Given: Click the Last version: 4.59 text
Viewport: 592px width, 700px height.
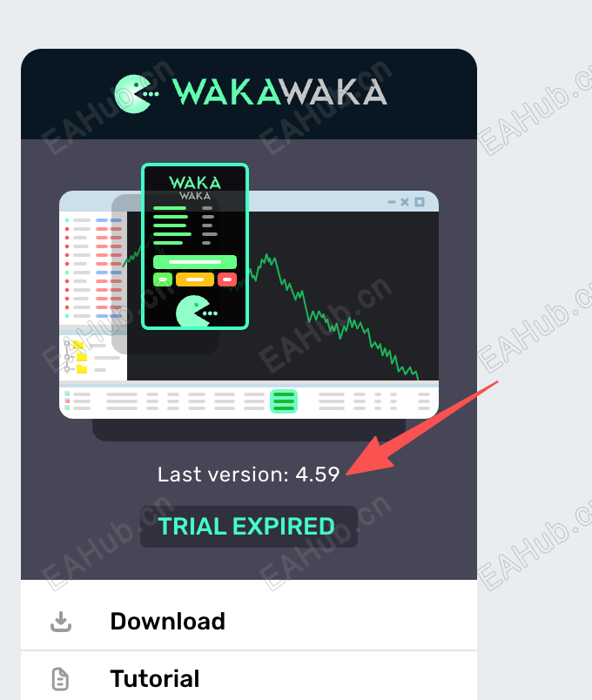Looking at the screenshot, I should pyautogui.click(x=249, y=475).
